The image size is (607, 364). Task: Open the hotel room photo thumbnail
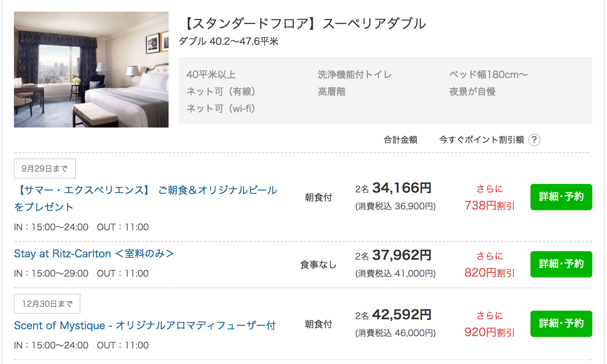pos(91,70)
